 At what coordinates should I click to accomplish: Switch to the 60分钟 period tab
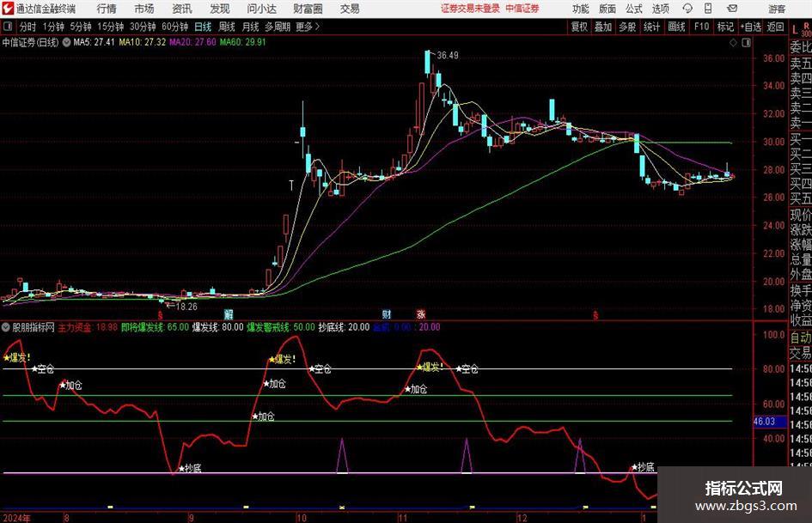point(175,27)
